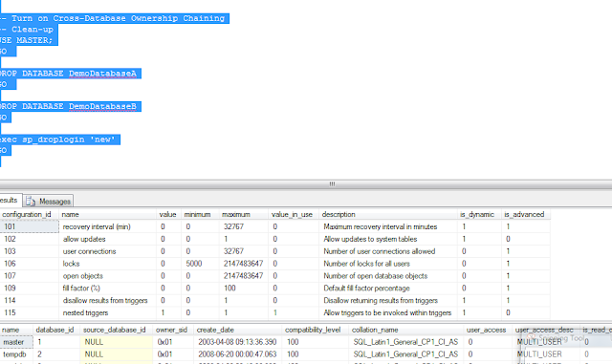The width and height of the screenshot is (612, 364).
Task: Click 'disallow results from triggers' cell
Action: click(x=107, y=300)
